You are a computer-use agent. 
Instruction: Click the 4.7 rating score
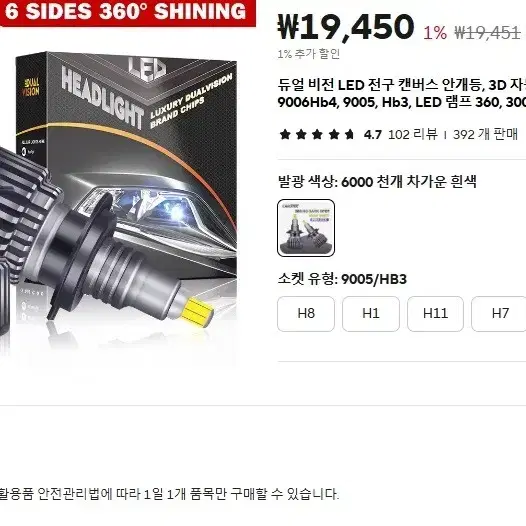pos(373,135)
